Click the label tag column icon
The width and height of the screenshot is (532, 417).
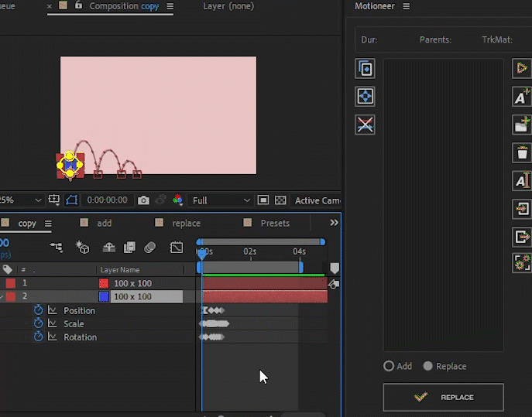[x=8, y=270]
